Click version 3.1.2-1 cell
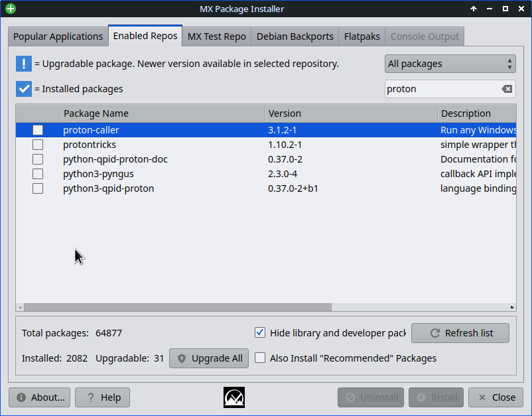The image size is (532, 416). pos(282,130)
